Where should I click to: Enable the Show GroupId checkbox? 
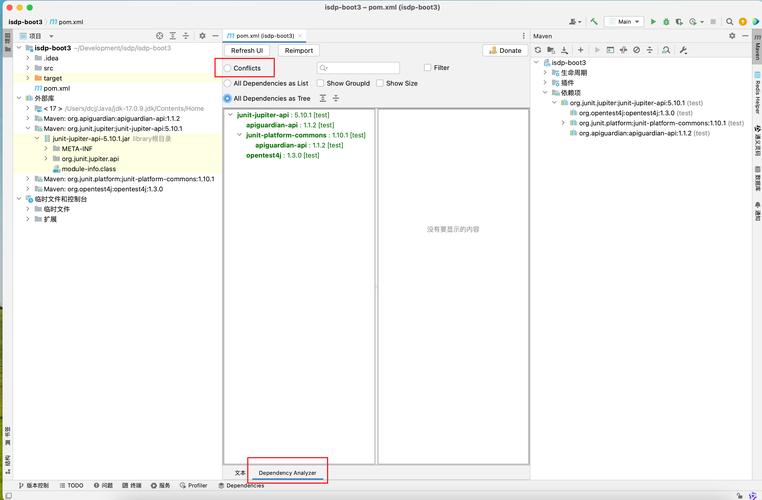tap(321, 83)
